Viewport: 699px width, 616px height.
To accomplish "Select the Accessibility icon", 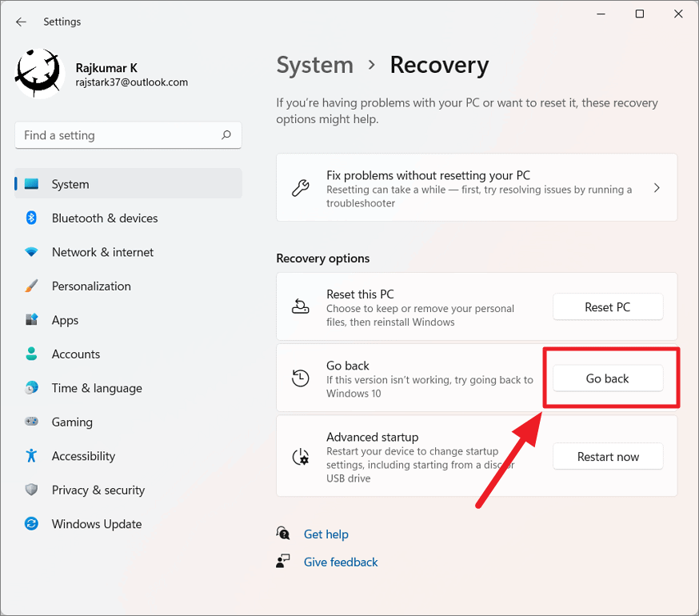I will [30, 456].
